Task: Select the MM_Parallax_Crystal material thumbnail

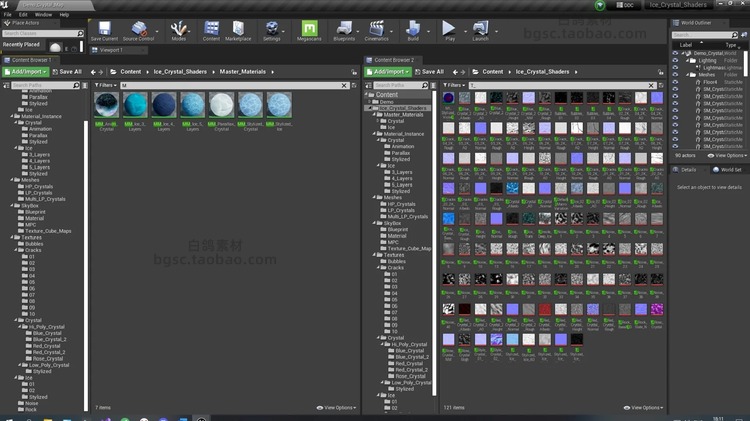Action: tap(221, 105)
